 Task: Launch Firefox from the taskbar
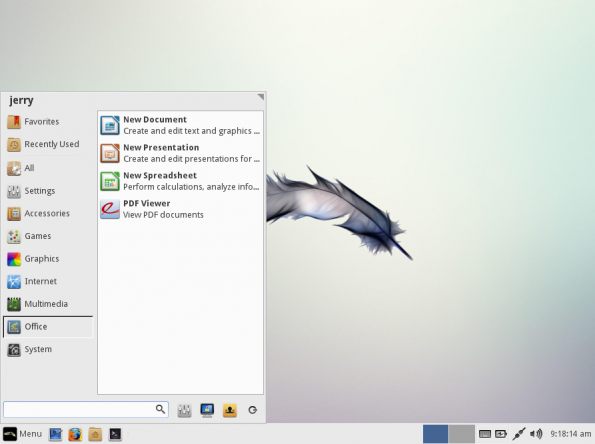click(x=75, y=434)
